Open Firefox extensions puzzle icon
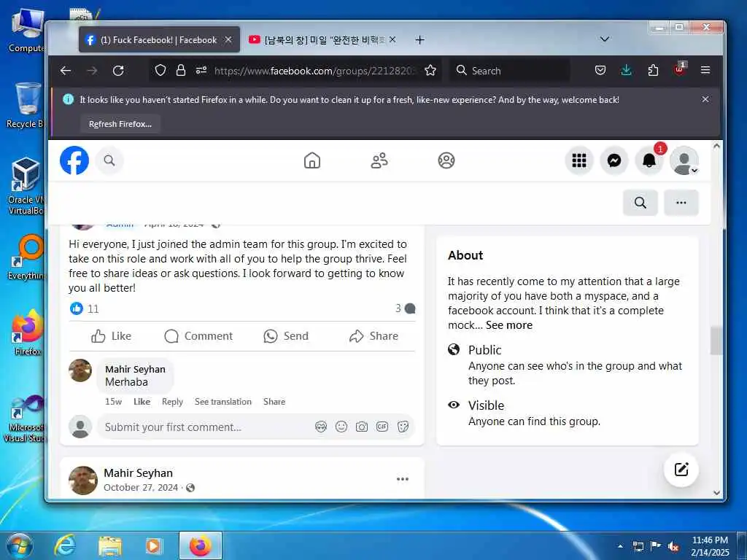 [653, 71]
